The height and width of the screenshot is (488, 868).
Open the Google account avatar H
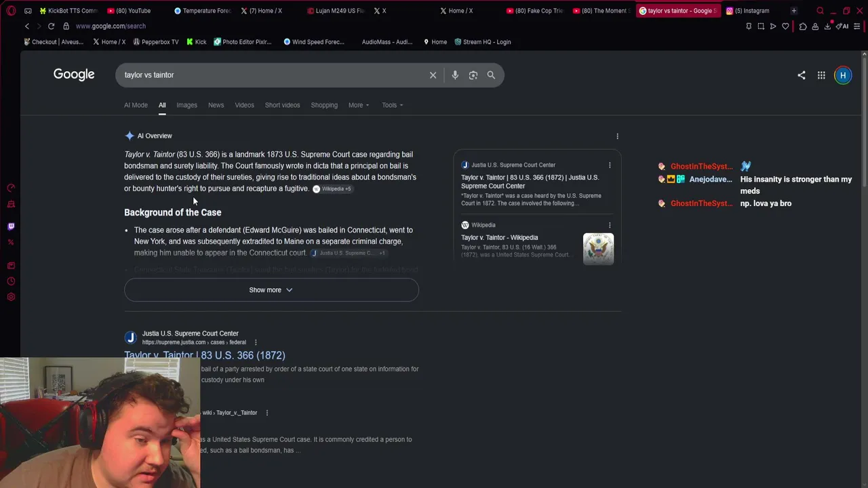pos(843,75)
